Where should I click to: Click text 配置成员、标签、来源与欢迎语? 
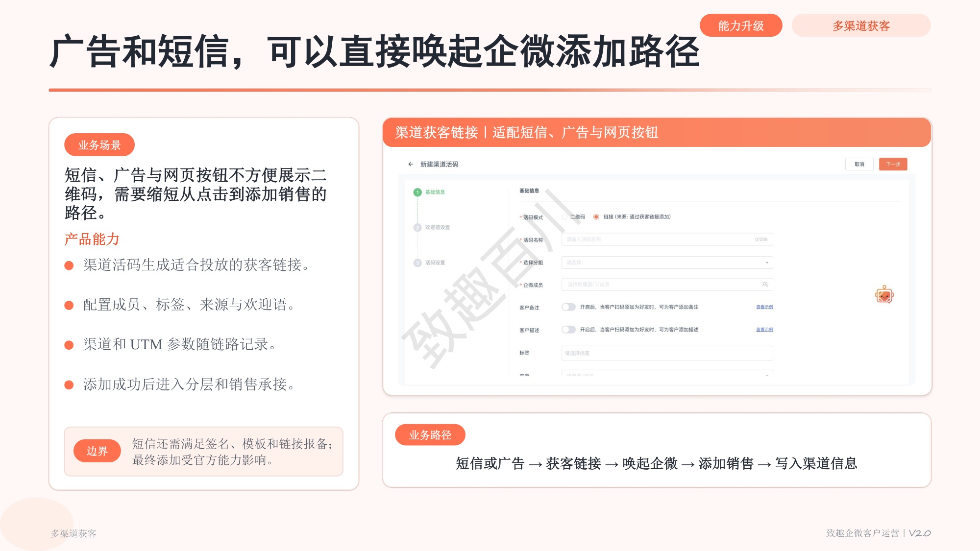pos(189,305)
